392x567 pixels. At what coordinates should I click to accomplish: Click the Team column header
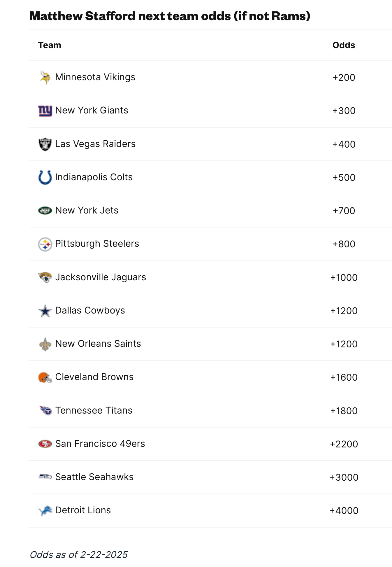coord(50,45)
